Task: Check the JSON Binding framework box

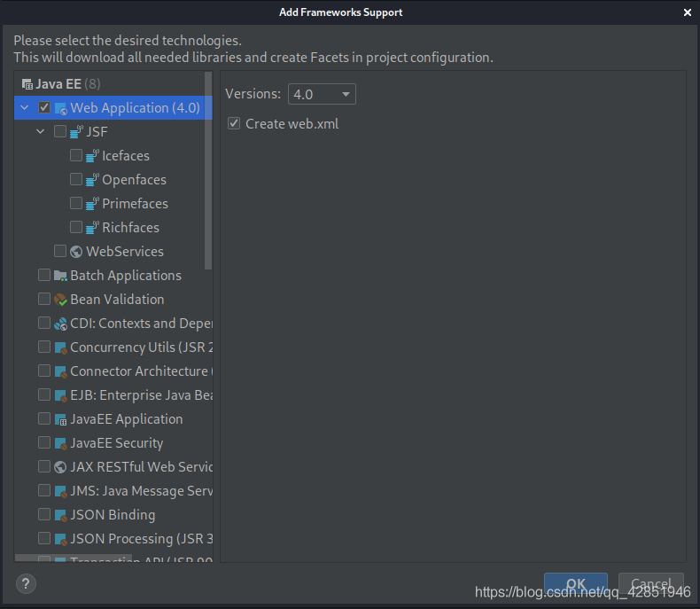Action: pos(44,515)
